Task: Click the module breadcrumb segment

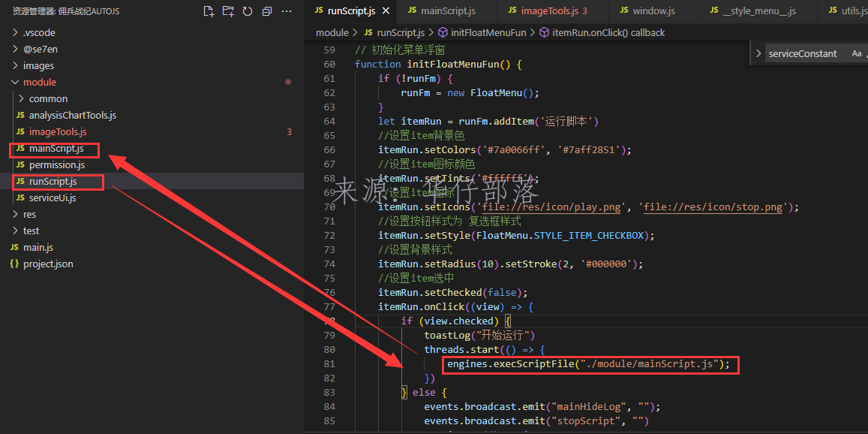Action: pos(332,33)
